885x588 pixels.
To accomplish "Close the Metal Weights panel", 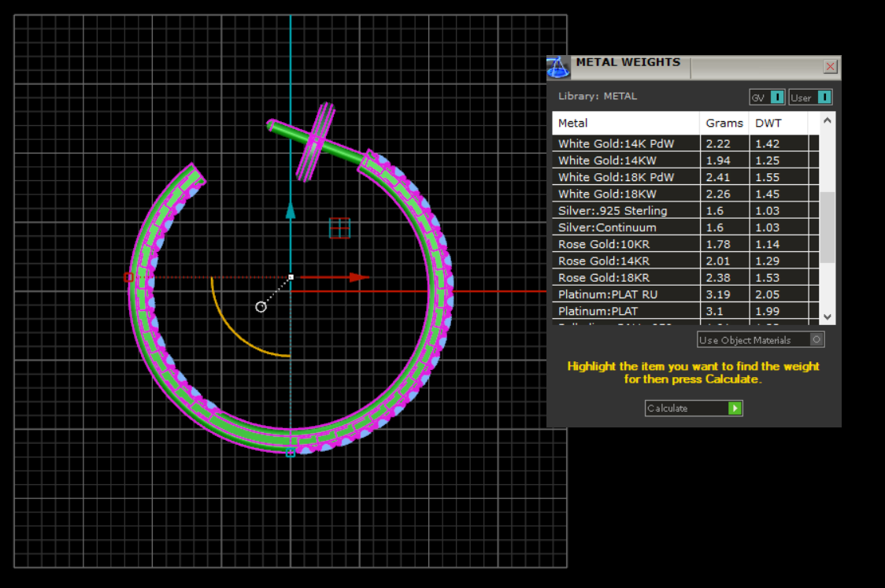I will 830,67.
